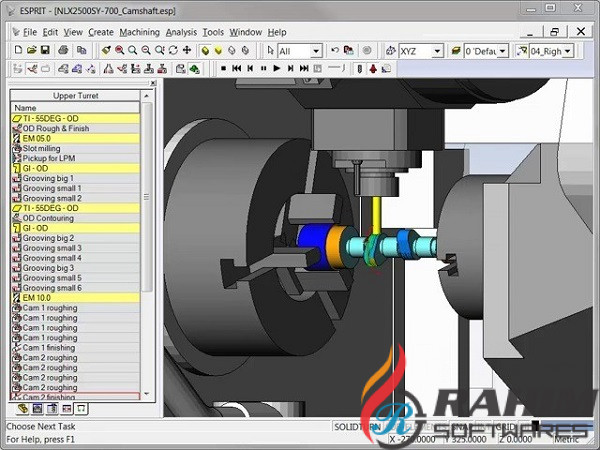Click the work plane icon left of XYZ
The image size is (600, 450).
pyautogui.click(x=390, y=51)
